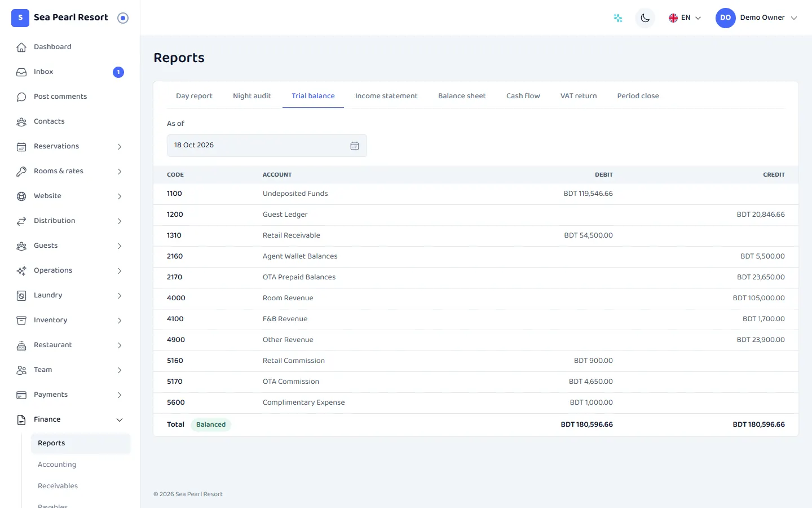Viewport: 812px width, 508px height.
Task: Click the Sea Pearl Resort logo
Action: point(20,17)
